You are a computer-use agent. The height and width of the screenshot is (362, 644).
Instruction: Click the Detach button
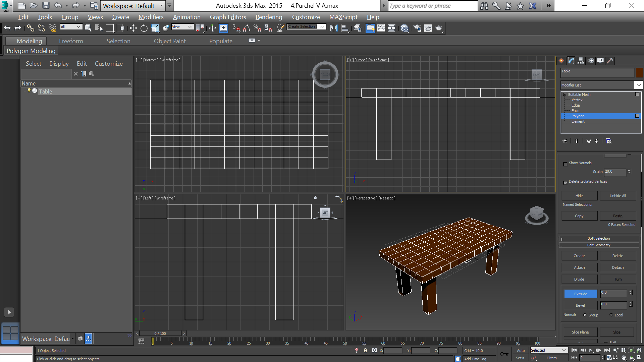(x=618, y=267)
